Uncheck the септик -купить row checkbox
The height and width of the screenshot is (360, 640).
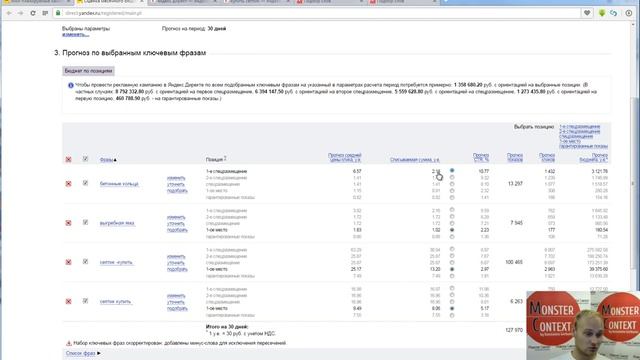85,261
